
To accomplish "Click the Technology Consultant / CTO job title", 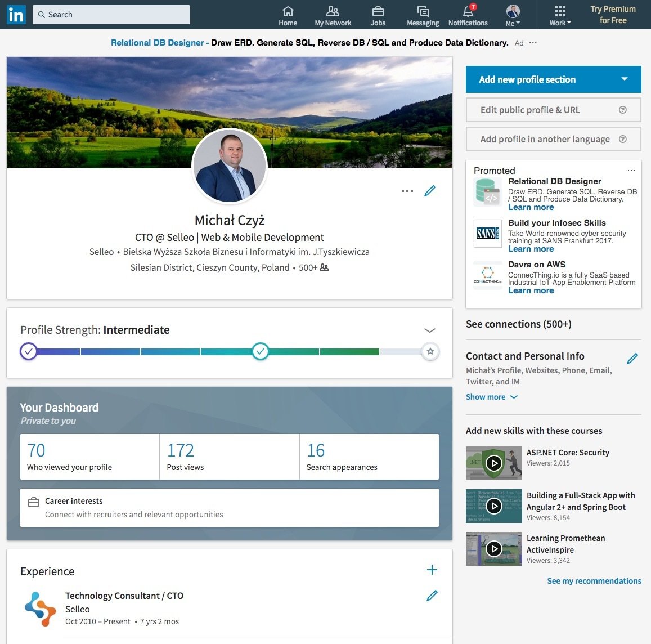I will (124, 596).
